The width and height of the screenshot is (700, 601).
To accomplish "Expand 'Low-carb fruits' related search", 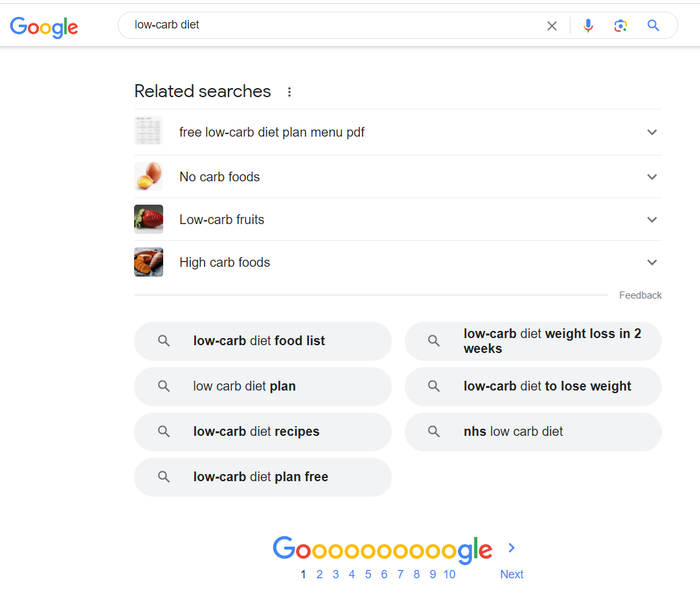I will click(652, 219).
